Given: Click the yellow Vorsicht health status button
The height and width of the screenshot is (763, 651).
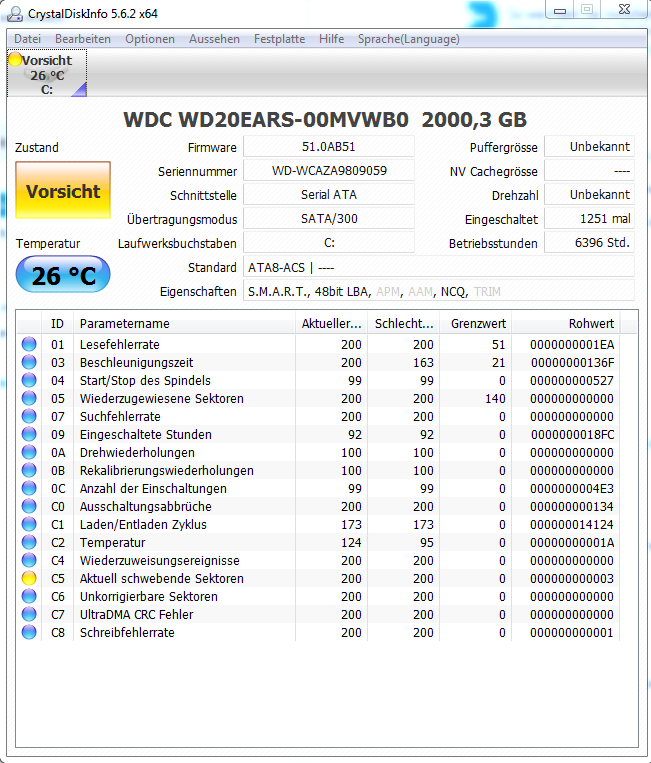Looking at the screenshot, I should pos(63,190).
